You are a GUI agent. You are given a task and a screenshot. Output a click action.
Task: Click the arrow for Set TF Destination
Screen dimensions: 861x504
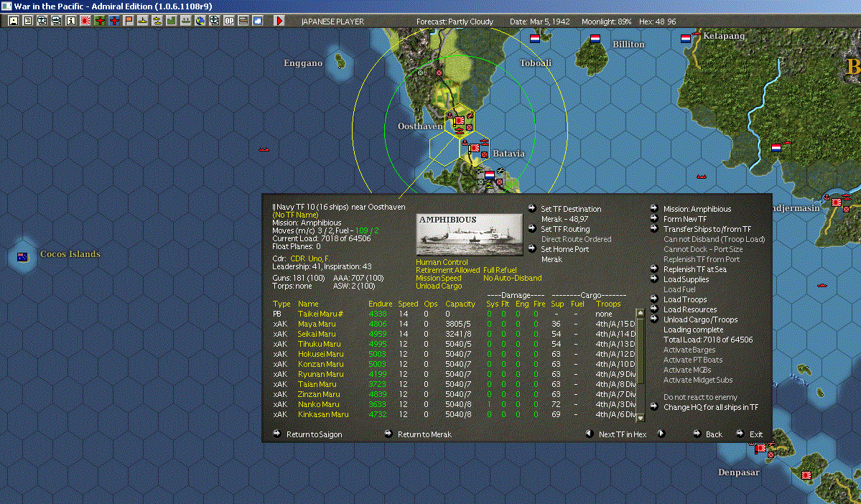coord(531,208)
